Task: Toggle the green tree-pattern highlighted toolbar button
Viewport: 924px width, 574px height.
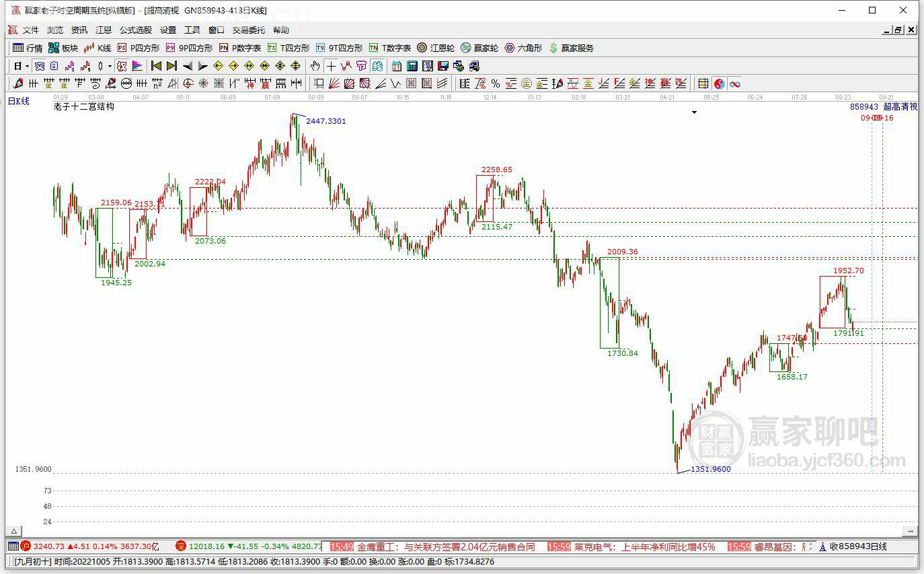Action: pos(377,66)
